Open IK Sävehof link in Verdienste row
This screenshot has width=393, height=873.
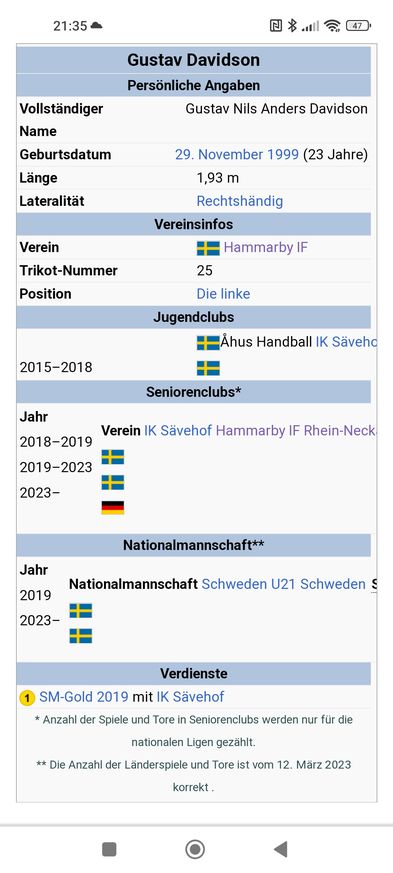pos(190,697)
